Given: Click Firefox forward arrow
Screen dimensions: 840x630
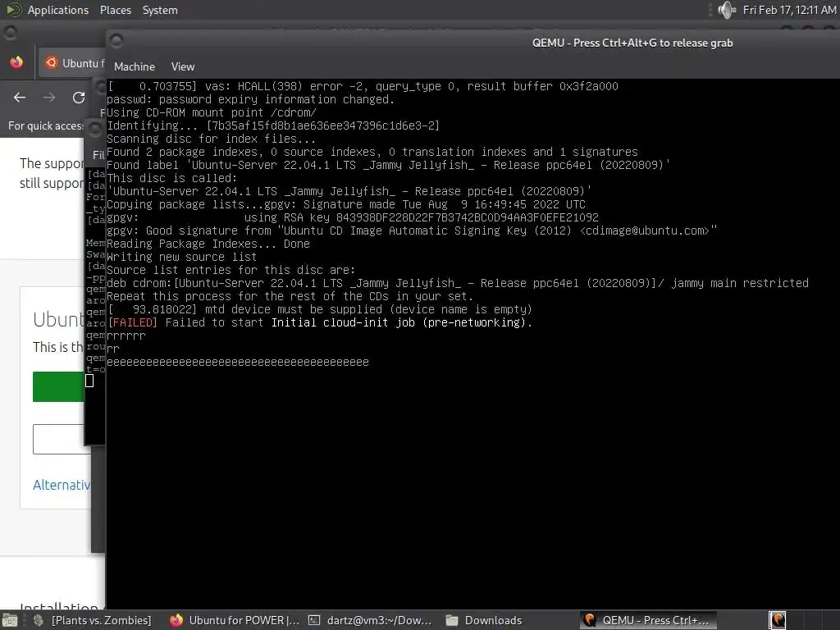Looking at the screenshot, I should (48, 98).
